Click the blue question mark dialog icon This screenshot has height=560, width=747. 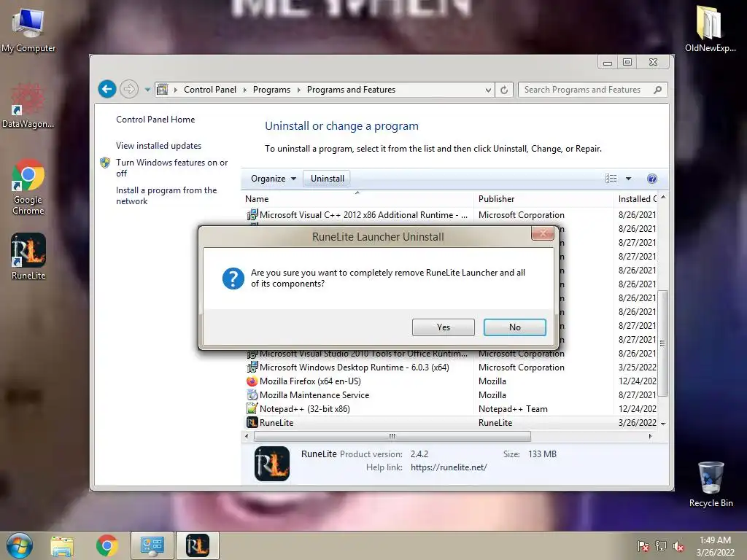click(233, 278)
